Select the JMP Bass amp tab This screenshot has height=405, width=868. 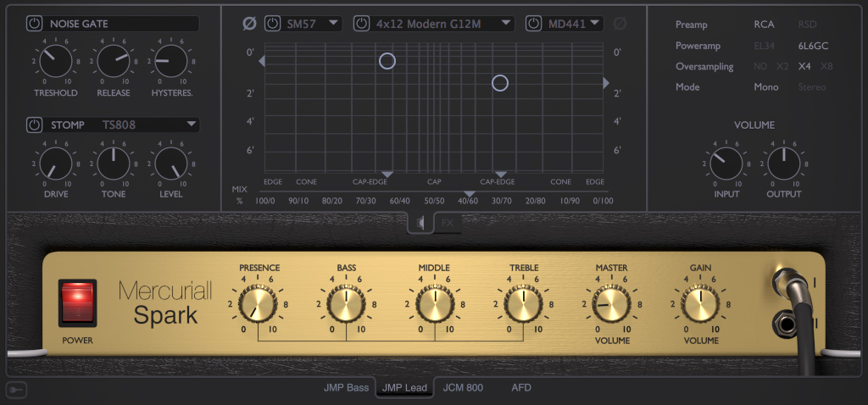(x=346, y=387)
